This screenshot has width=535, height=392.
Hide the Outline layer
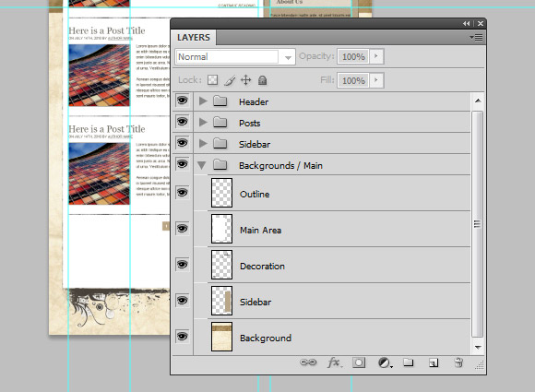(183, 193)
